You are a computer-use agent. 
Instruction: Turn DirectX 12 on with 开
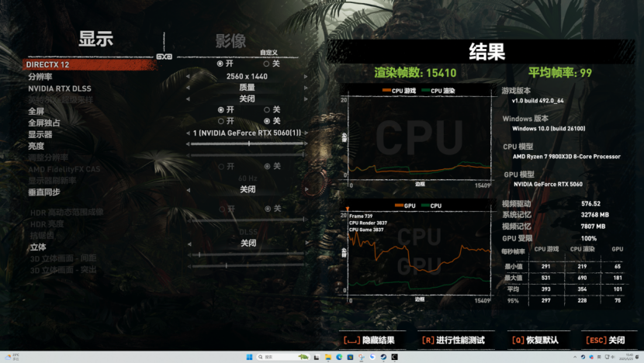pyautogui.click(x=225, y=64)
